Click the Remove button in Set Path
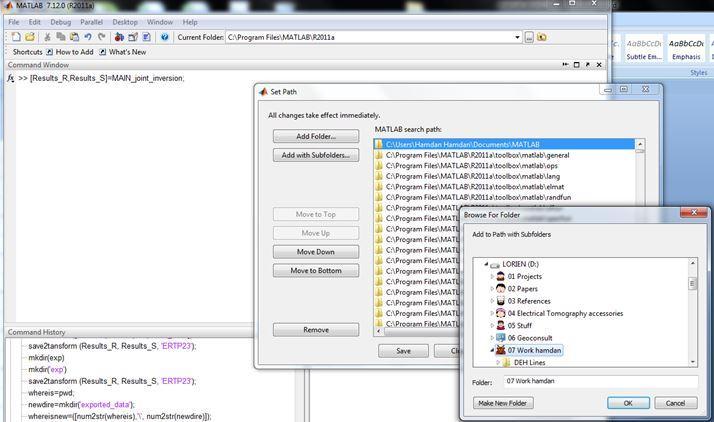Screen dimensions: 714x422 (x=316, y=330)
